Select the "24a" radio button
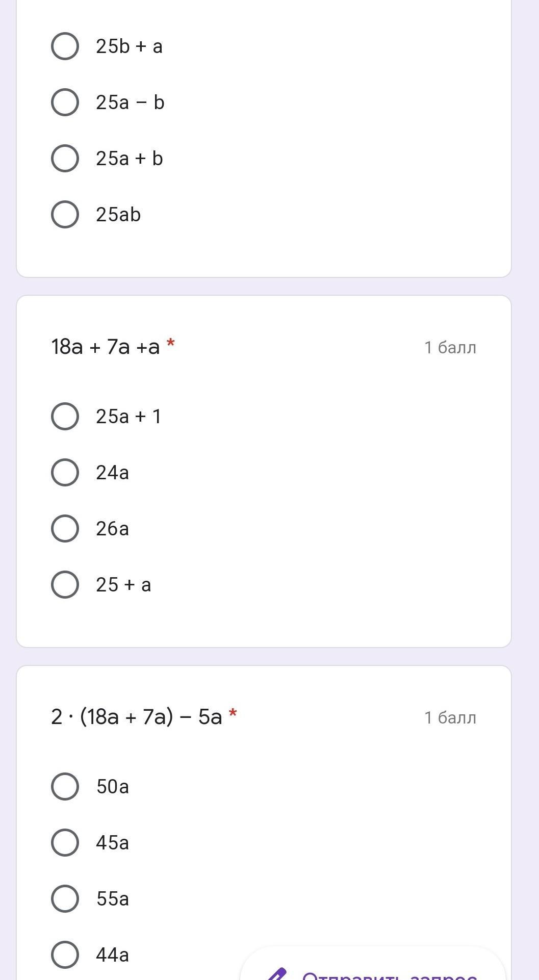 point(65,473)
